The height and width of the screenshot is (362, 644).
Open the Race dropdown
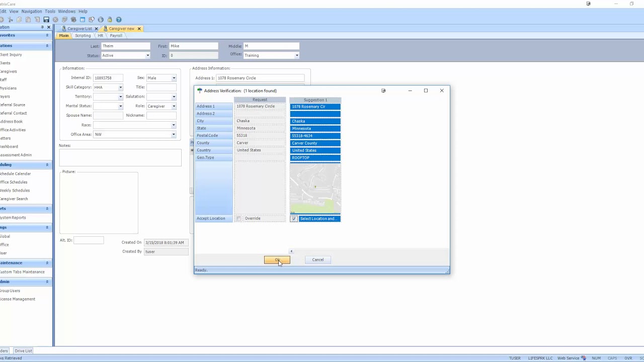pos(174,125)
